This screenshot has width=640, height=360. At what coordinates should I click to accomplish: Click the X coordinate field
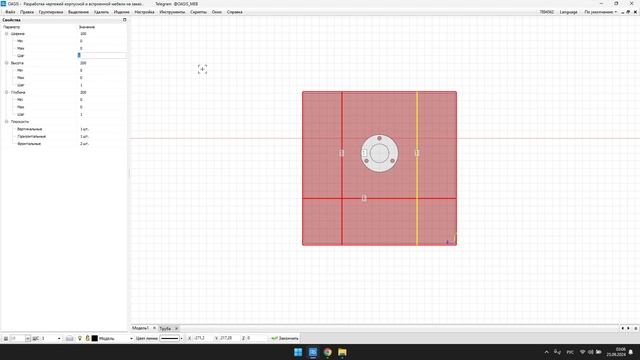(202, 338)
